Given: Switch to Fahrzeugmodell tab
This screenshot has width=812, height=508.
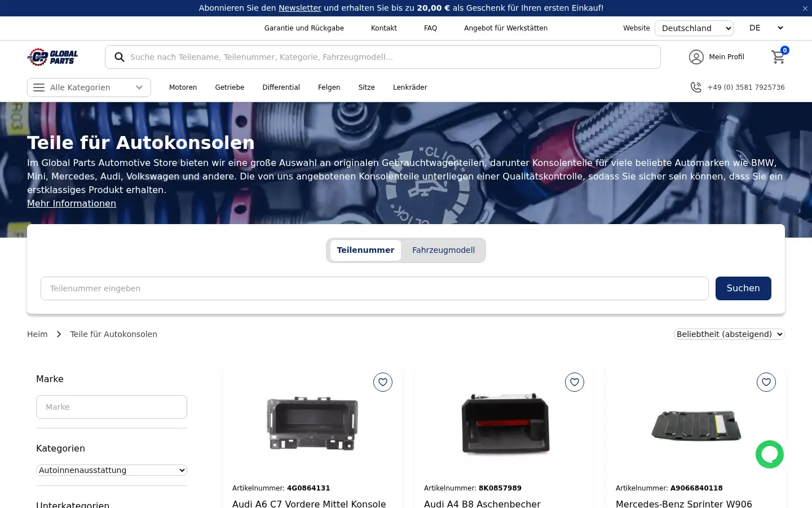Looking at the screenshot, I should click(443, 250).
